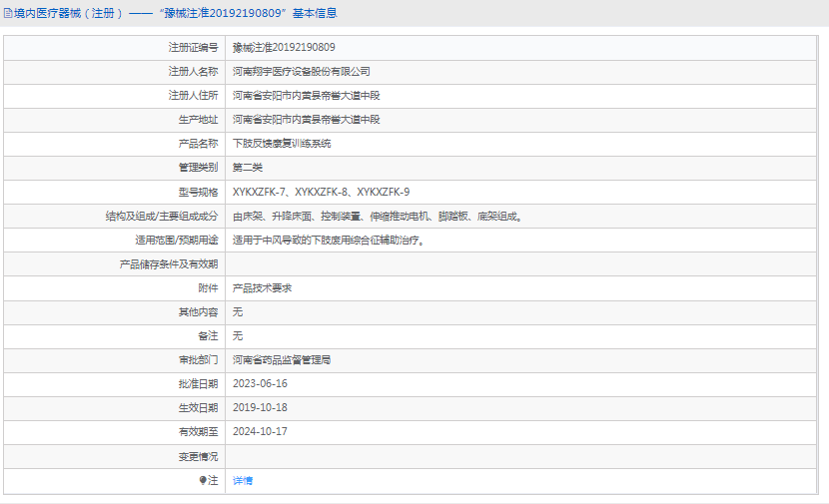This screenshot has height=504, width=829.
Task: Select registration number 豫械注准20192190809 in the table
Action: click(x=284, y=48)
